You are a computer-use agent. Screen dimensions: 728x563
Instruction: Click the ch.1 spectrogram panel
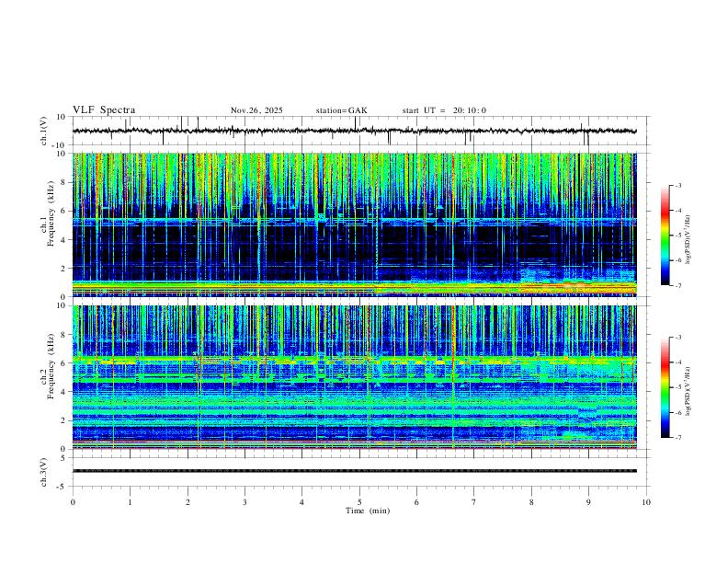(x=355, y=224)
